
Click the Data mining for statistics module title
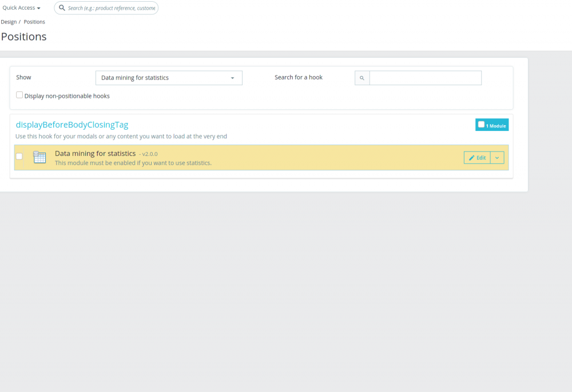coord(95,153)
